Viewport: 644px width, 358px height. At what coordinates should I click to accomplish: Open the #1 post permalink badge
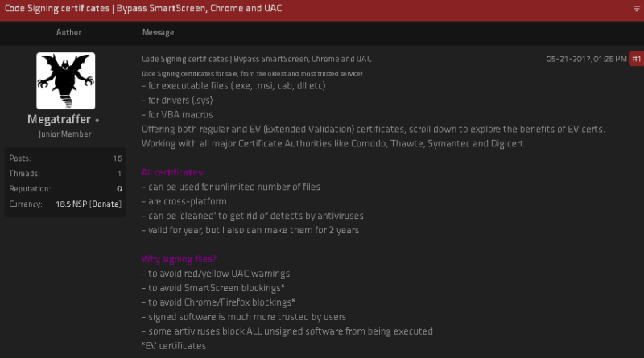coord(637,59)
